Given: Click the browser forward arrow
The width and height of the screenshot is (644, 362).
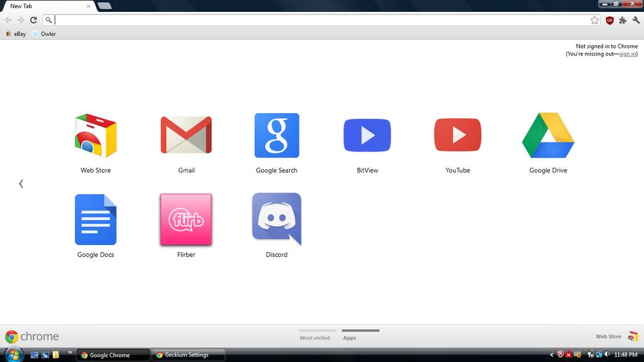Looking at the screenshot, I should 21,19.
